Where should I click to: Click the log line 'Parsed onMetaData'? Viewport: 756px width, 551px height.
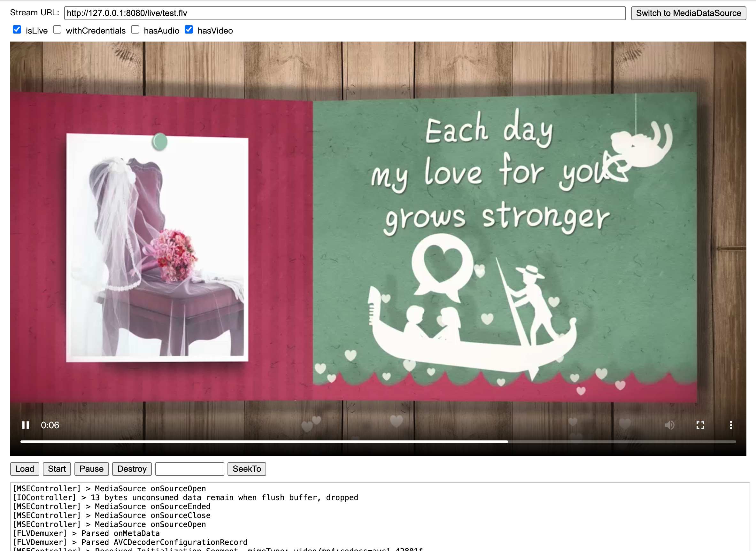click(x=86, y=533)
